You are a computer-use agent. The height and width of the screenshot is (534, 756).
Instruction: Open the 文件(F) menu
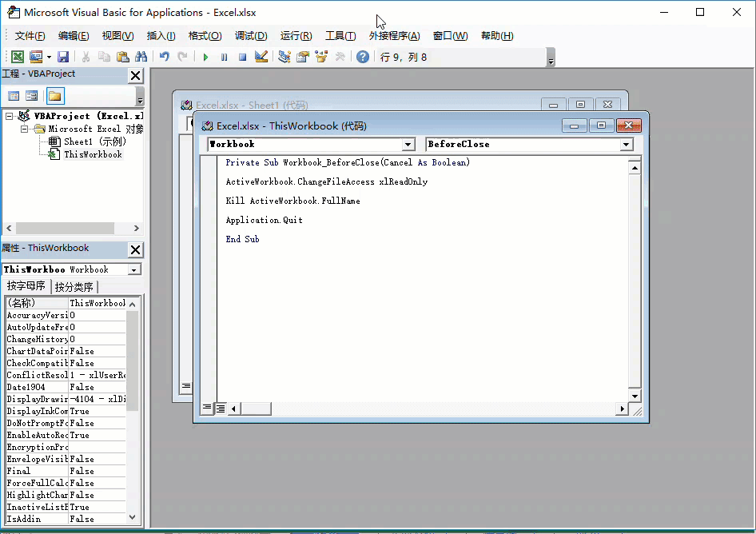(x=30, y=36)
